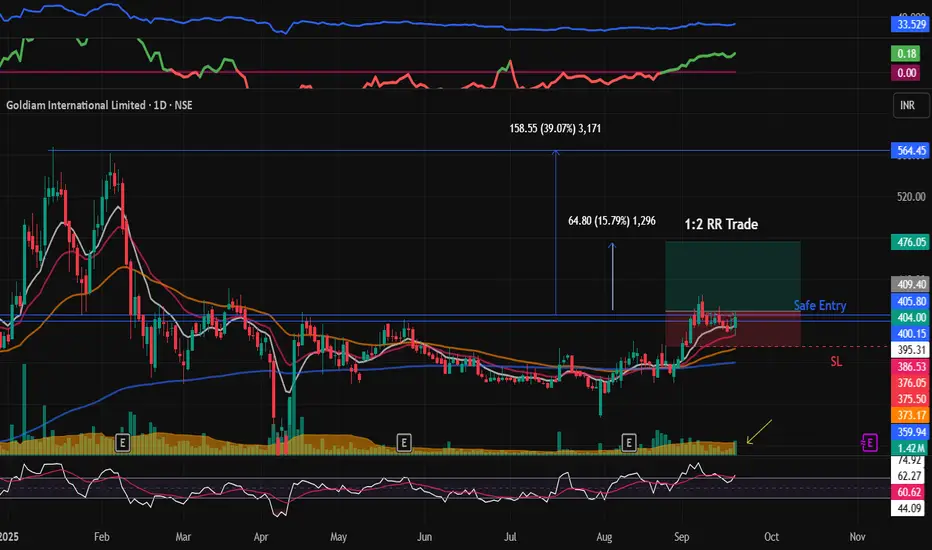Select the red stop-loss zone of position

[x=732, y=329]
